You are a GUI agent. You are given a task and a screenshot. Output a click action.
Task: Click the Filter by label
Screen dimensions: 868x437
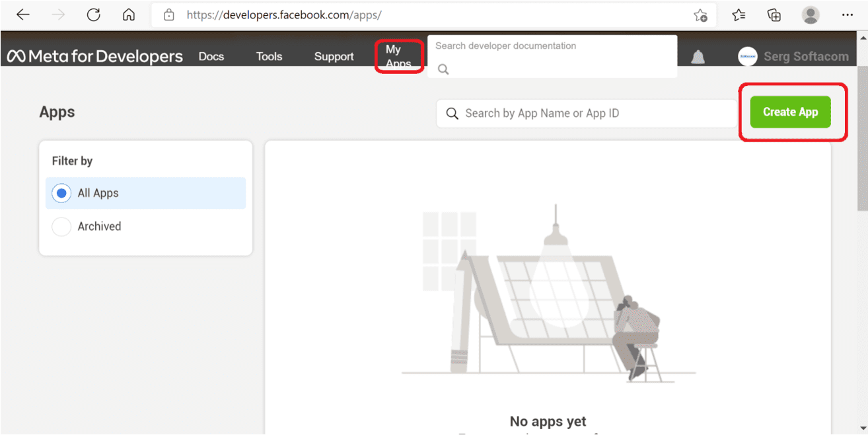pyautogui.click(x=72, y=161)
